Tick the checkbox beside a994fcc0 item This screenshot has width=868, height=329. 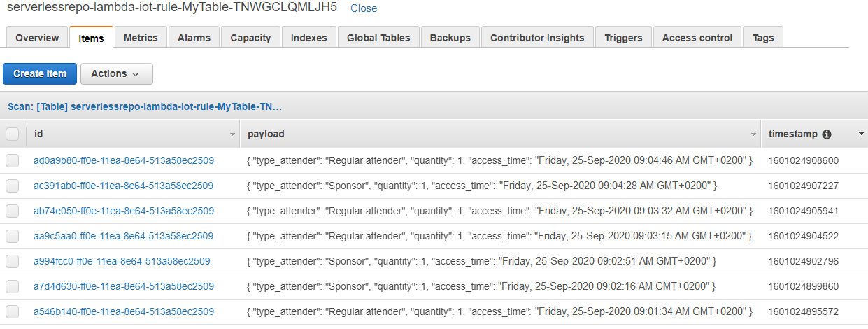[13, 262]
